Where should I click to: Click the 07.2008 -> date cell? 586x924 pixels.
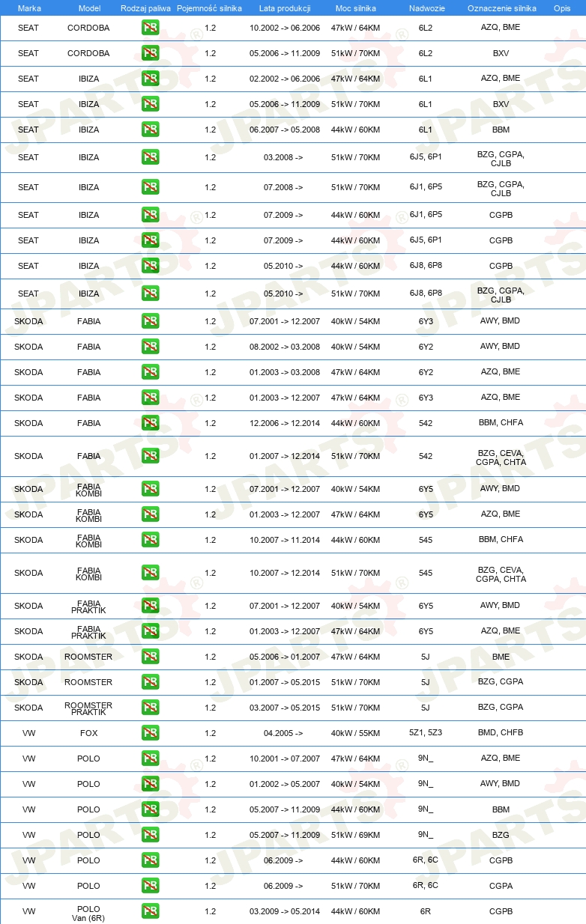pos(283,187)
